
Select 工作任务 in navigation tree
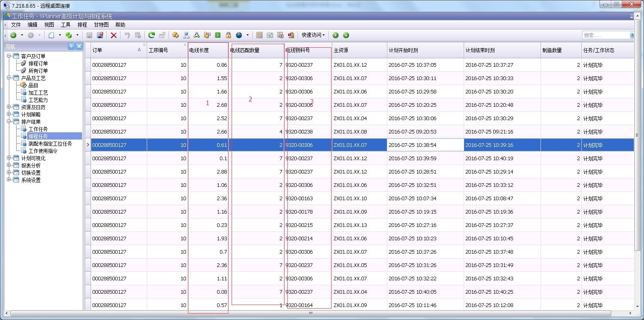[38, 129]
